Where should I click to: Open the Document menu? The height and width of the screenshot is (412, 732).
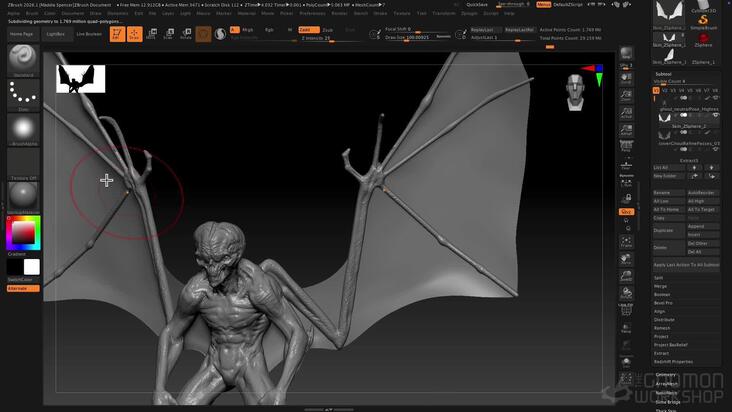click(72, 13)
